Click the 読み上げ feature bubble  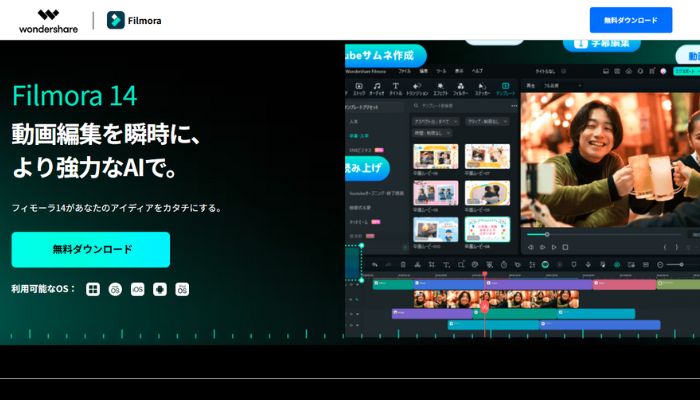pos(367,168)
